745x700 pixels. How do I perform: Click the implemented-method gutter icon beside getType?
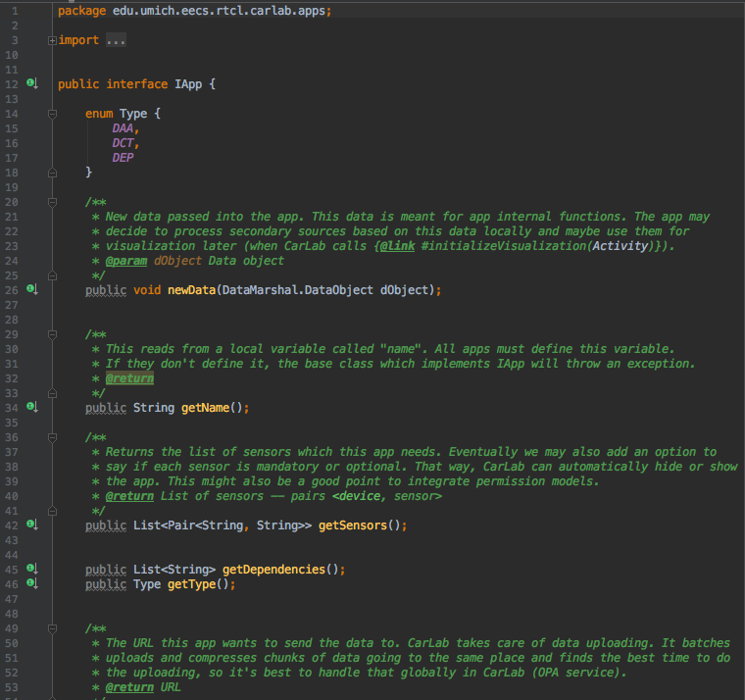click(x=32, y=583)
